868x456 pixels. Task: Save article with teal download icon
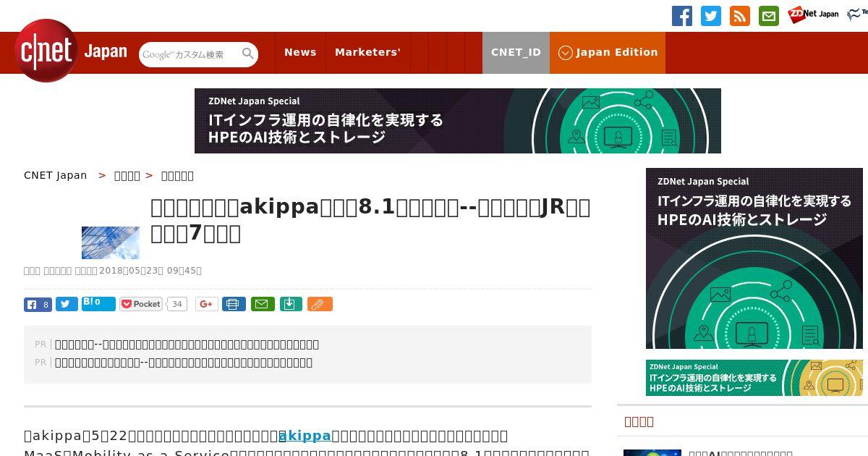(290, 304)
